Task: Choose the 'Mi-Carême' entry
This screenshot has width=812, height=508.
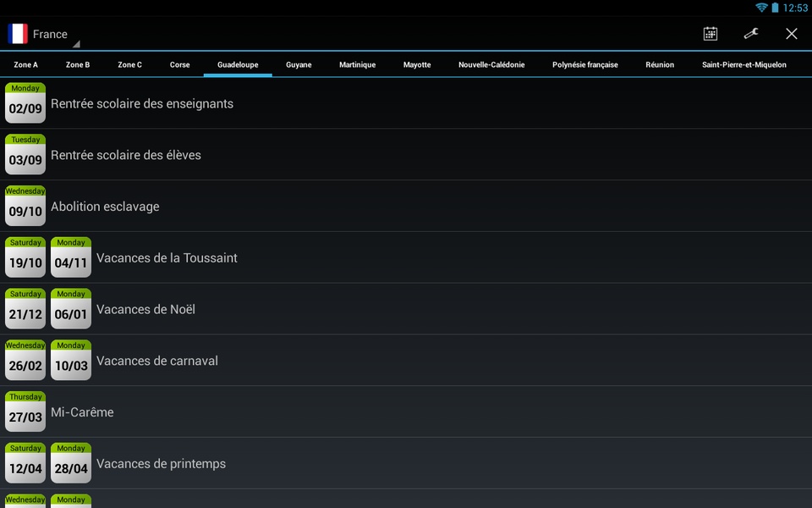Action: tap(406, 411)
